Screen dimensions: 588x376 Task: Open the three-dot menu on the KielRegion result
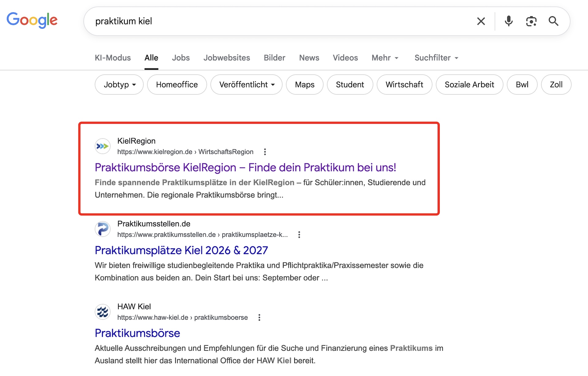[265, 152]
